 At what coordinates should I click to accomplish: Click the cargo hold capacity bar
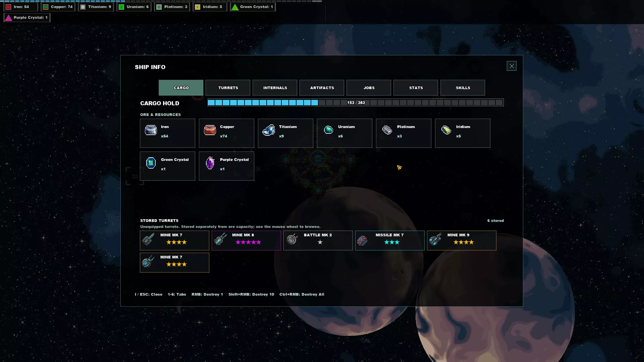[x=356, y=103]
